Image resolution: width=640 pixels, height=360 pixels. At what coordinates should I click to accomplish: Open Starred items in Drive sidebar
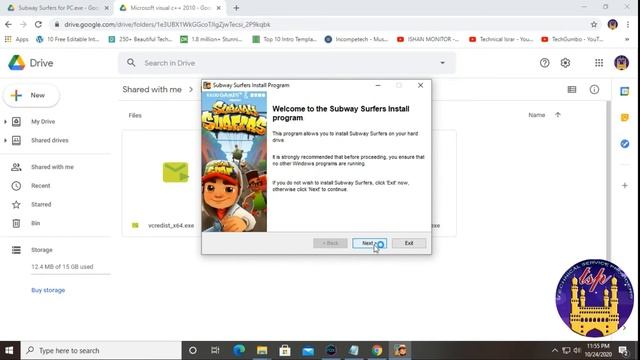tap(41, 204)
